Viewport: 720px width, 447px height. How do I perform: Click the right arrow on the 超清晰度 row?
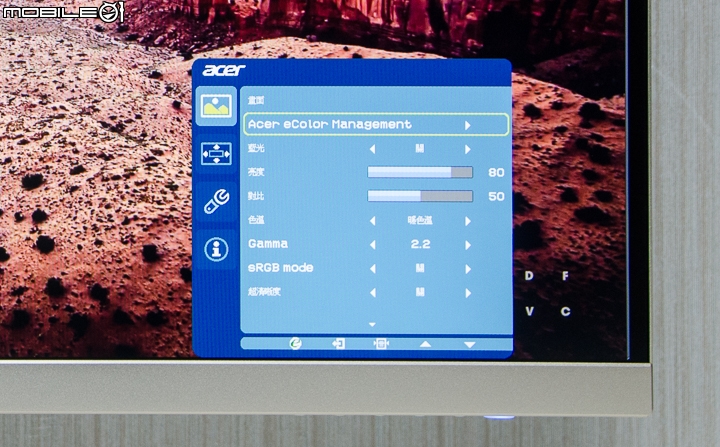click(467, 293)
